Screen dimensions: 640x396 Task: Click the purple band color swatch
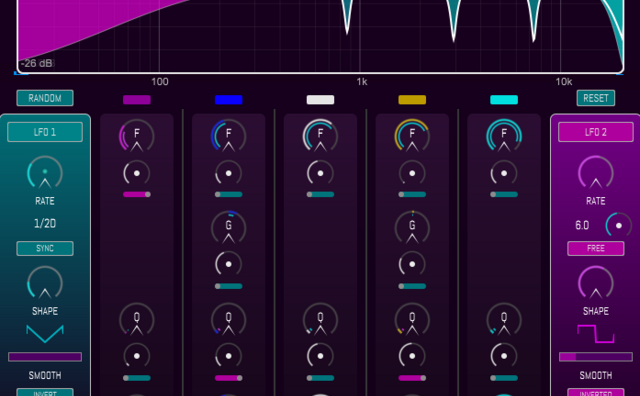coord(137,100)
